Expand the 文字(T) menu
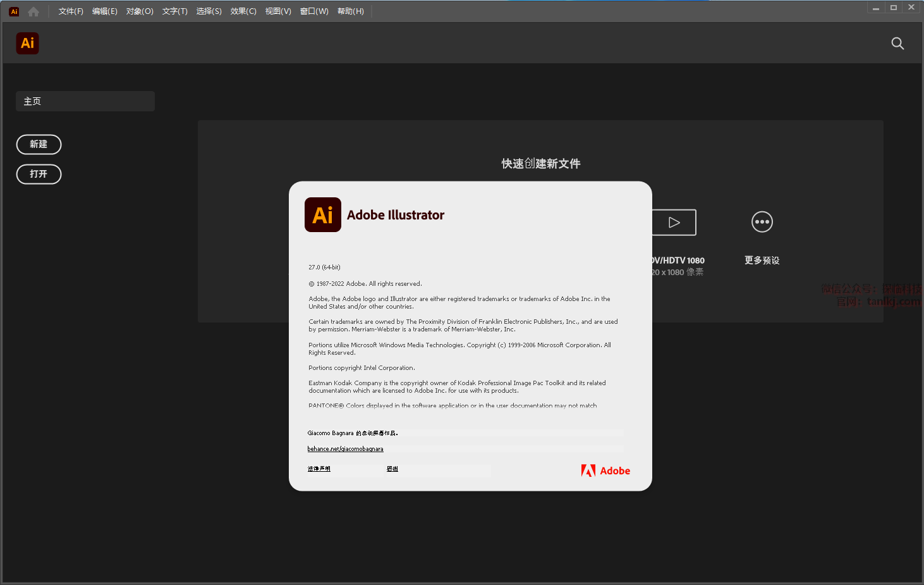924x585 pixels. coord(174,11)
